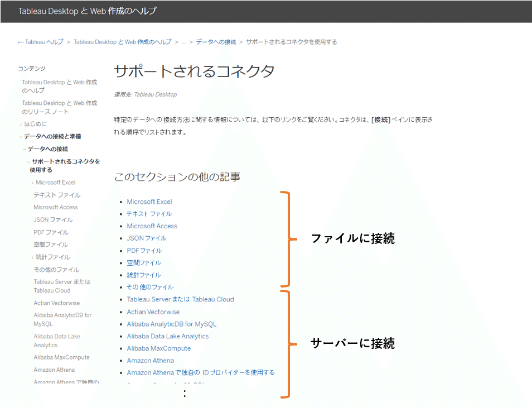Image resolution: width=532 pixels, height=407 pixels.
Task: Select テキスト ファイル in the sidebar
Action: pyautogui.click(x=57, y=195)
